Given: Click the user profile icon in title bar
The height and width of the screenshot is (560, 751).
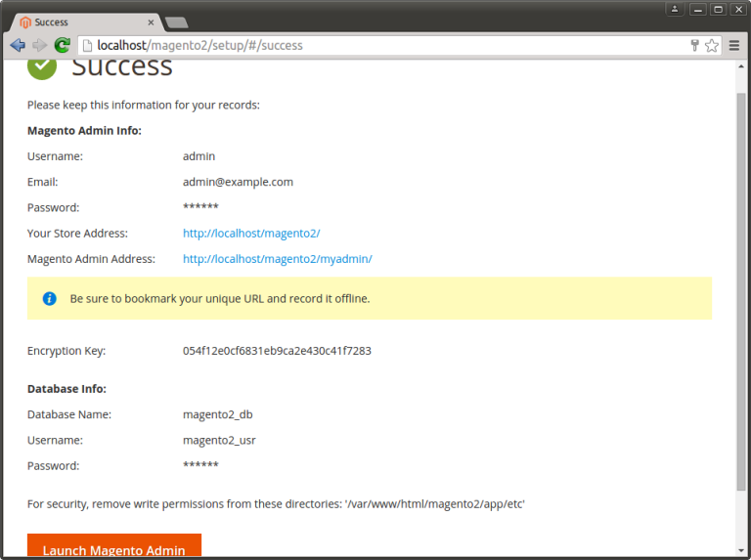Looking at the screenshot, I should click(675, 9).
